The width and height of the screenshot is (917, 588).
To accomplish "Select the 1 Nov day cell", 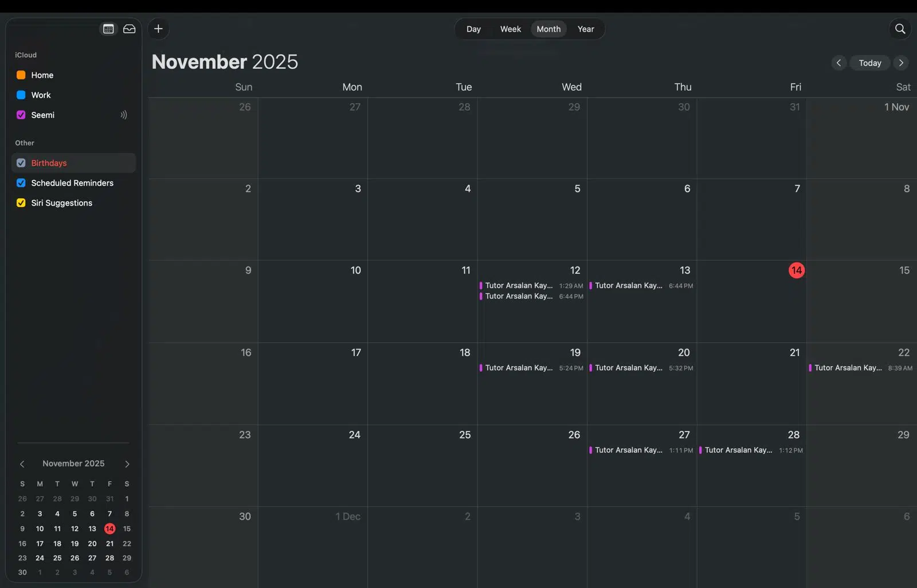I will pyautogui.click(x=862, y=138).
